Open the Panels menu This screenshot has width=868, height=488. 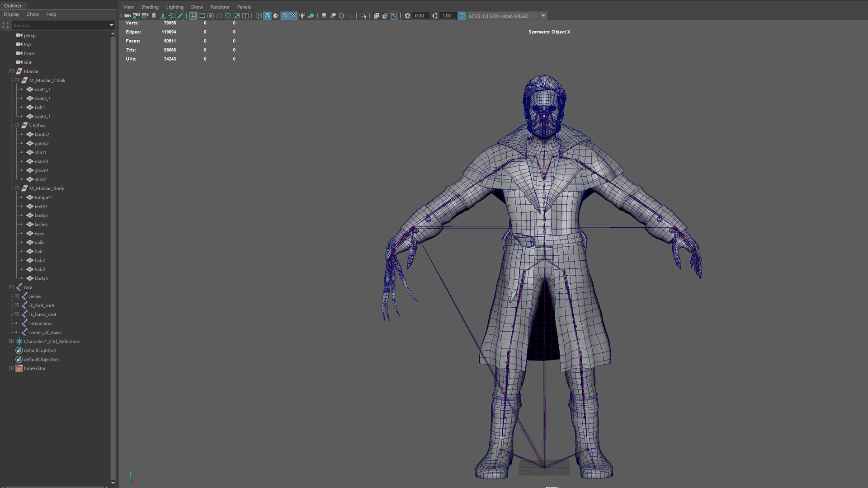coord(244,7)
